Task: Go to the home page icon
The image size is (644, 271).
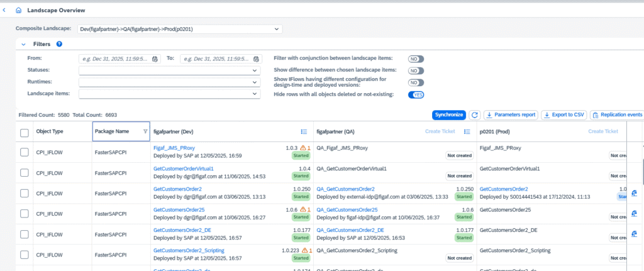Action: [x=18, y=10]
